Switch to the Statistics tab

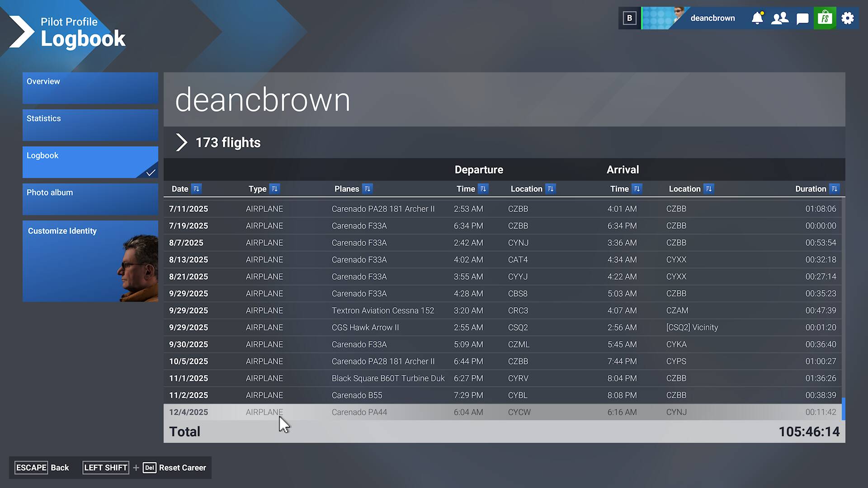[90, 125]
